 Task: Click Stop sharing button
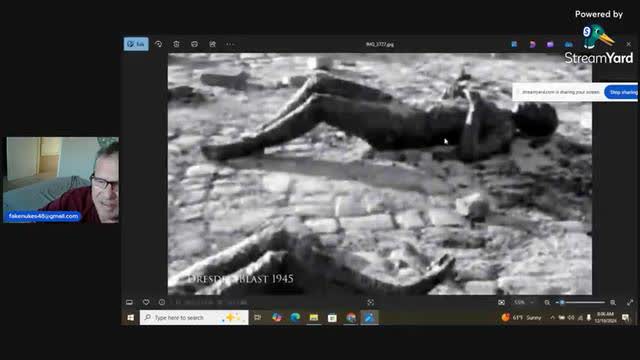click(622, 92)
